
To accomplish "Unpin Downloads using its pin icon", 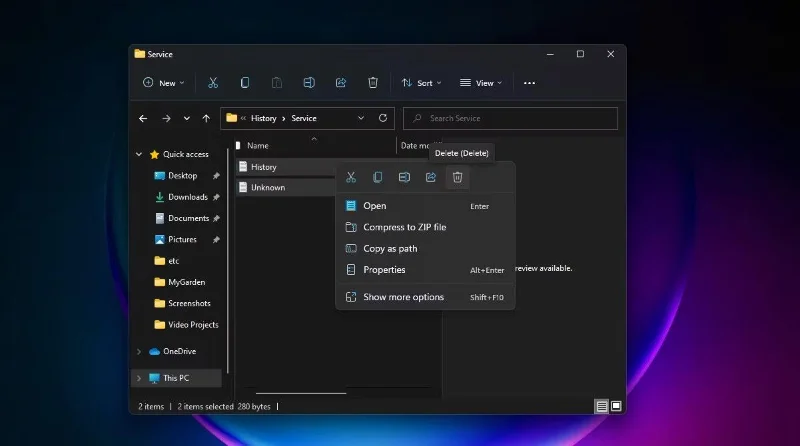I will (x=216, y=197).
